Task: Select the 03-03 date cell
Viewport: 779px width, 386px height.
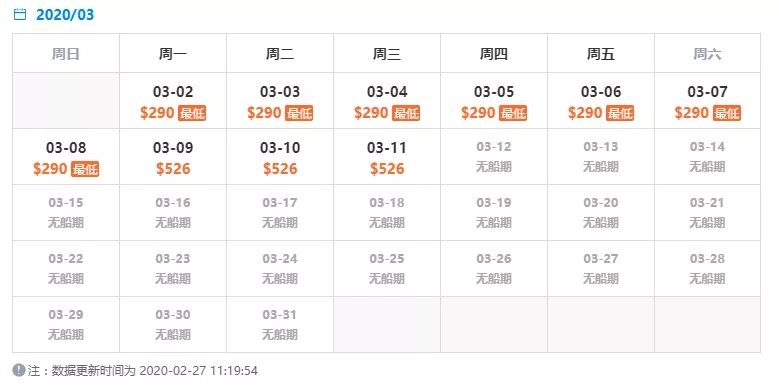Action: [x=280, y=101]
